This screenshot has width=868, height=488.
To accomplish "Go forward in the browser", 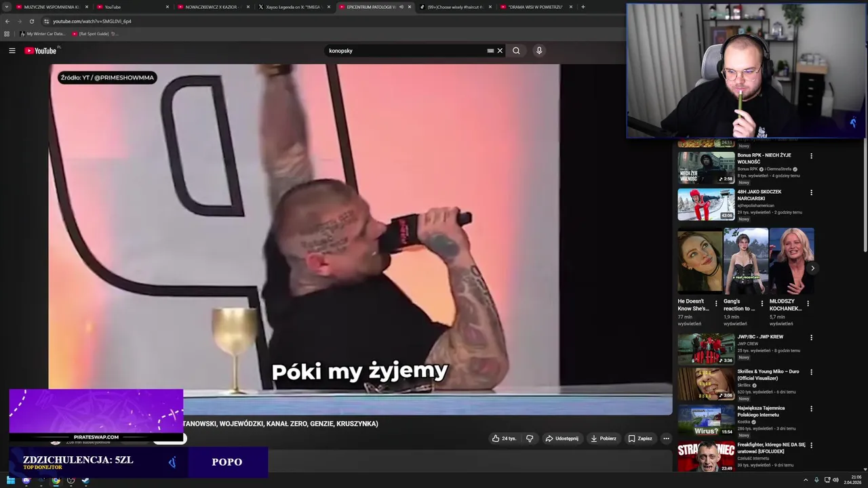I will tap(19, 21).
